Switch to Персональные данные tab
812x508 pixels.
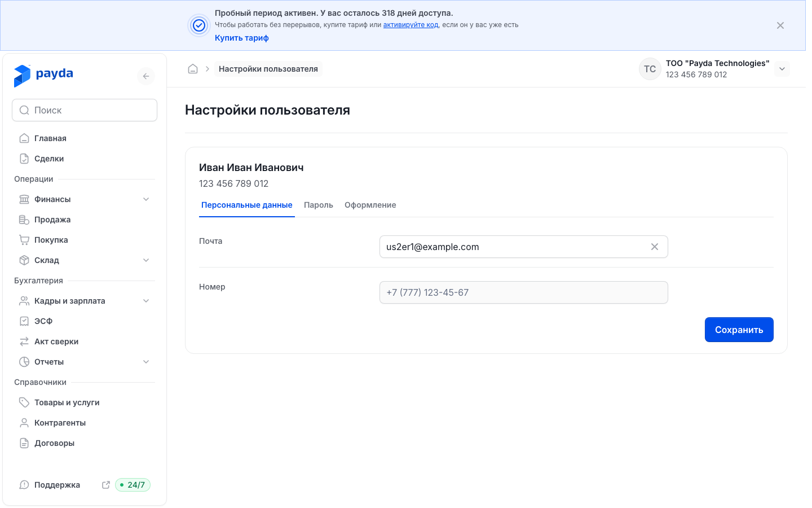[247, 205]
